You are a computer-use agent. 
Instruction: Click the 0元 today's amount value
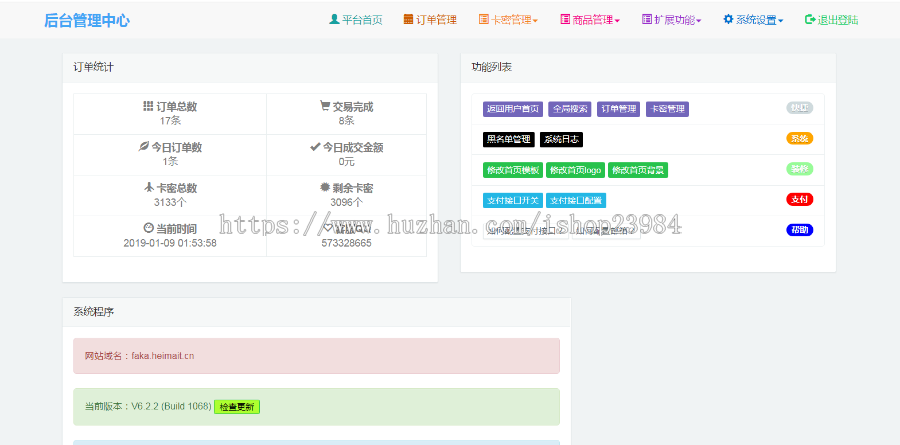pos(346,161)
